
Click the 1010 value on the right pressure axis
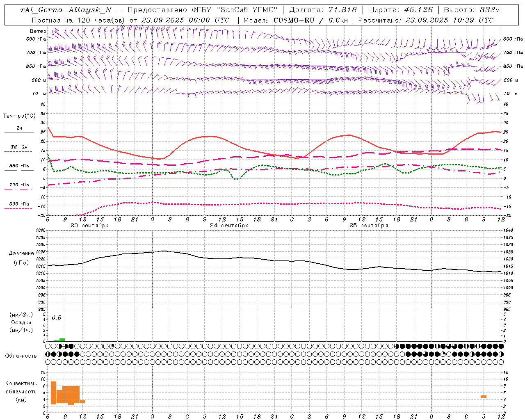pos(509,274)
